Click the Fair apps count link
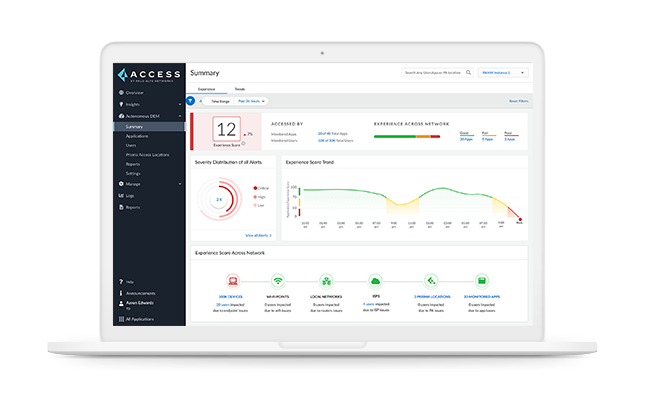Image resolution: width=645 pixels, height=396 pixels. click(487, 139)
